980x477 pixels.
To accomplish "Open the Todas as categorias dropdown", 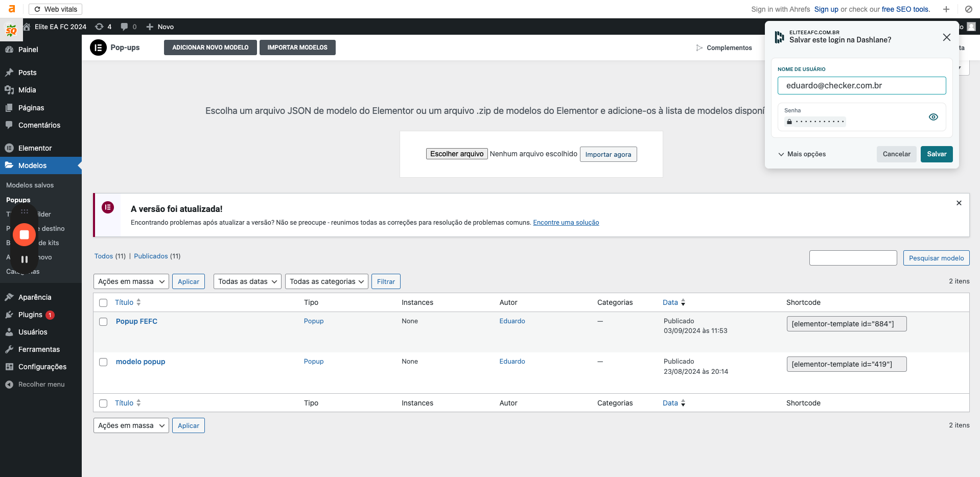I will click(326, 281).
